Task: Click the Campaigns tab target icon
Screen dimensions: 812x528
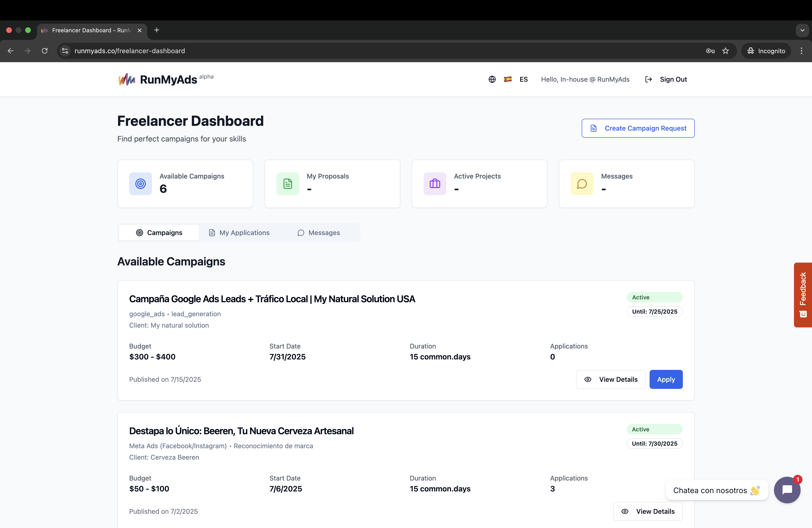Action: point(140,233)
